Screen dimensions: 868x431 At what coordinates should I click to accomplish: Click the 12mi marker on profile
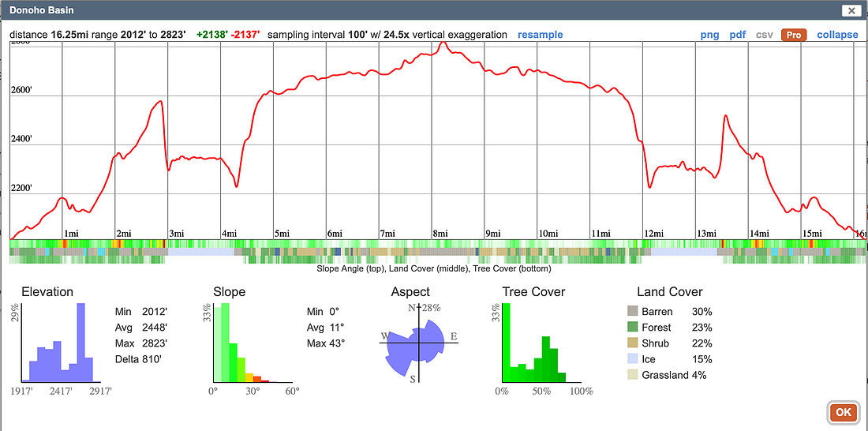(x=654, y=233)
